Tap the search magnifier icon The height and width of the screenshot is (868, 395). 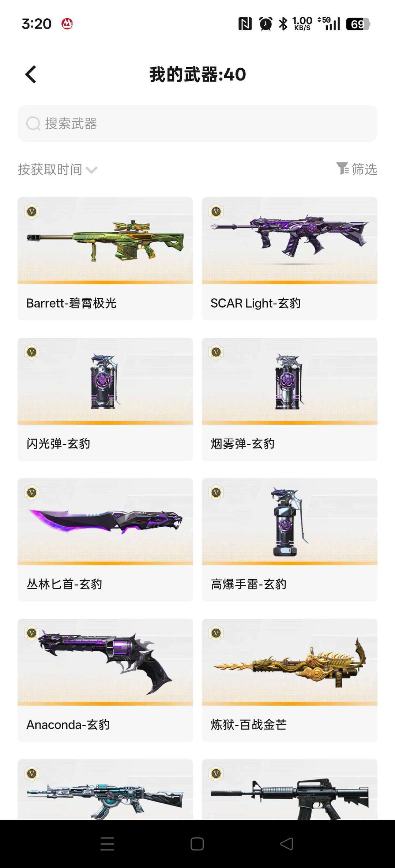pos(33,124)
